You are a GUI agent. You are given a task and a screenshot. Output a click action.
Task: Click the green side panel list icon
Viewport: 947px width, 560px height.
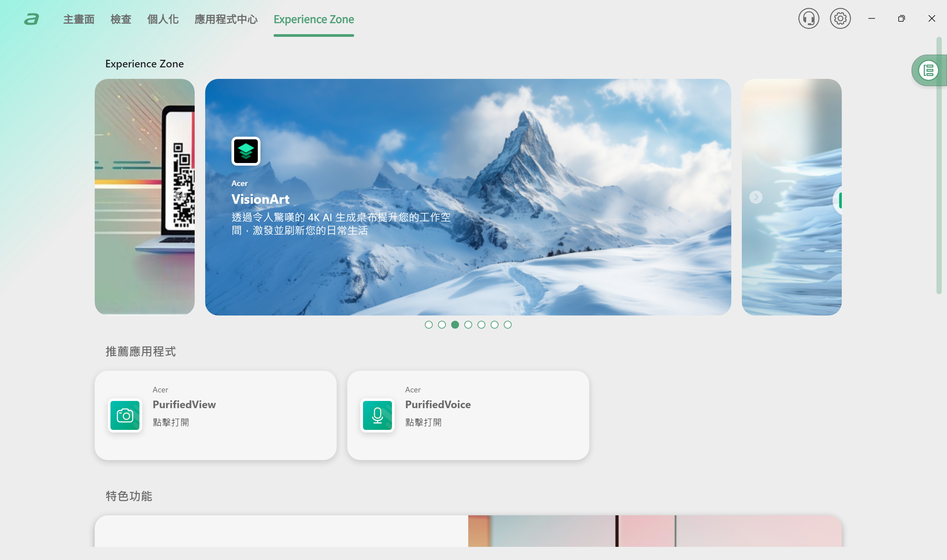pos(928,70)
